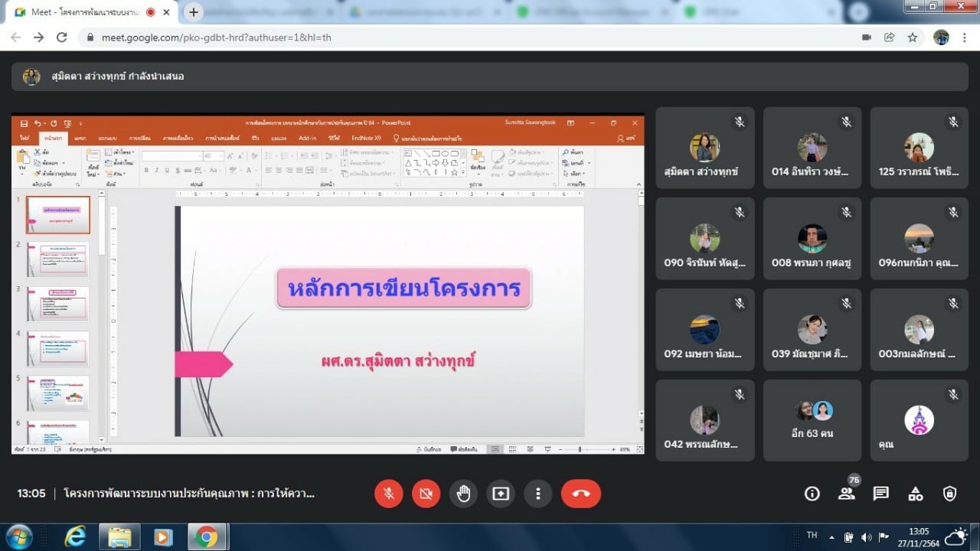The image size is (980, 551).
Task: Toggle the microphone mute button
Action: click(389, 494)
